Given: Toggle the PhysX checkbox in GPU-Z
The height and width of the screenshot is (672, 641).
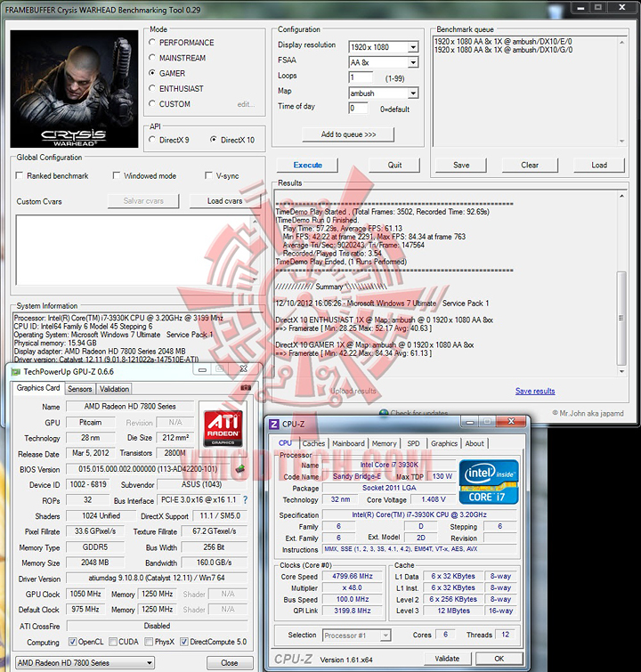Looking at the screenshot, I should (149, 642).
